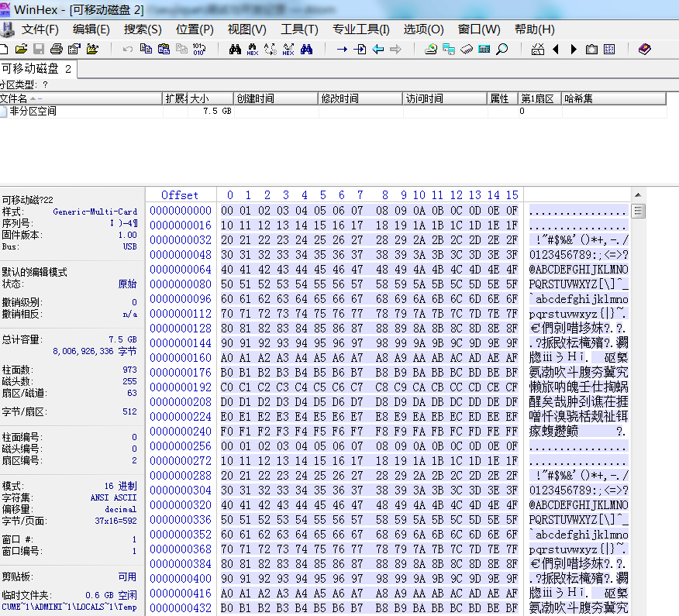The image size is (679, 616).
Task: Click the C:\ drive check icon
Action: click(x=538, y=49)
